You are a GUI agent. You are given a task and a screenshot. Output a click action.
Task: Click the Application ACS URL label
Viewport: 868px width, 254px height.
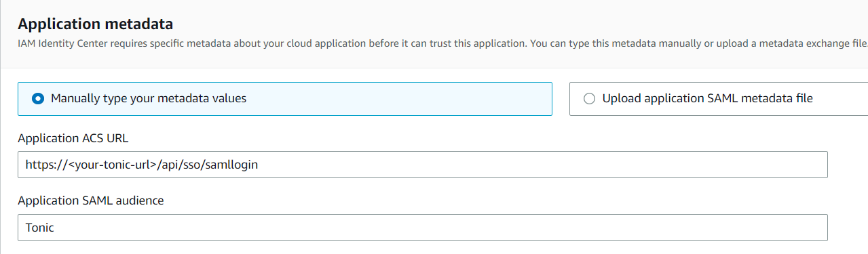pyautogui.click(x=73, y=138)
